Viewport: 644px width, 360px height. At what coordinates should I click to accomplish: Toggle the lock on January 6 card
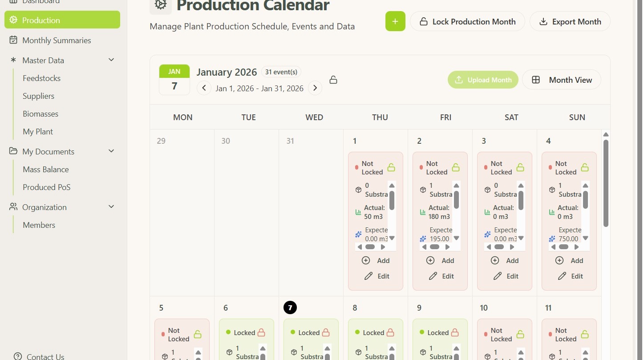pos(261,333)
